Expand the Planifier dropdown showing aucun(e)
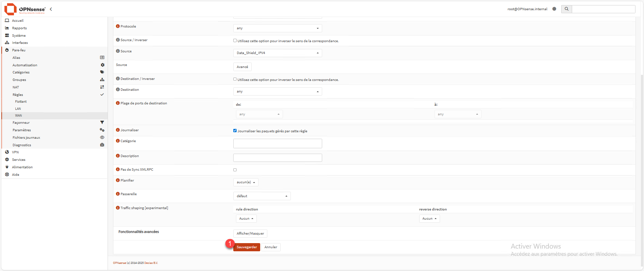Viewport: 644px width, 271px height. [246, 182]
